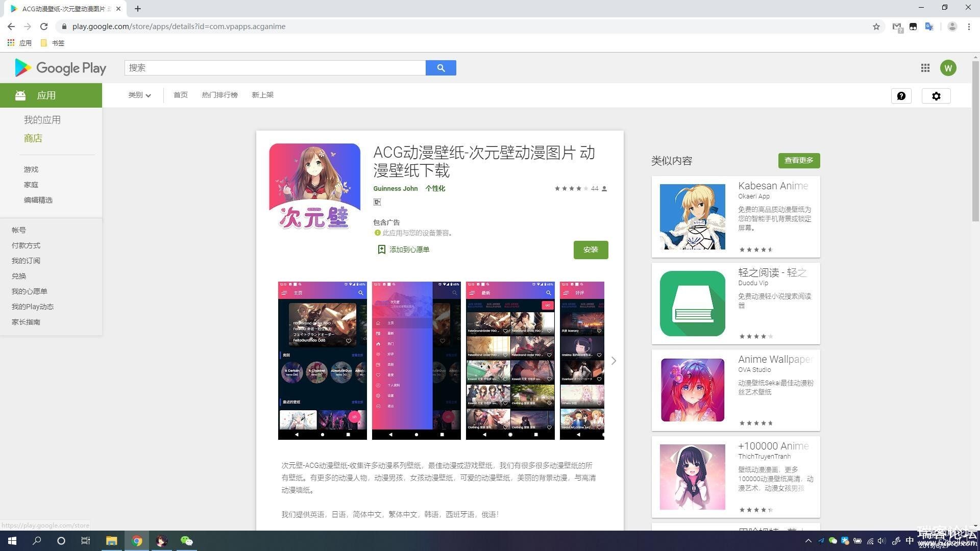The image size is (980, 551).
Task: Bookmark this page with star icon
Action: [876, 27]
